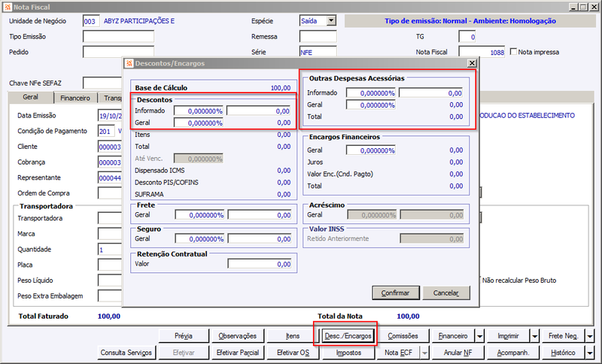This screenshot has height=364, width=602.
Task: Click the Nota ECF button
Action: [x=399, y=353]
